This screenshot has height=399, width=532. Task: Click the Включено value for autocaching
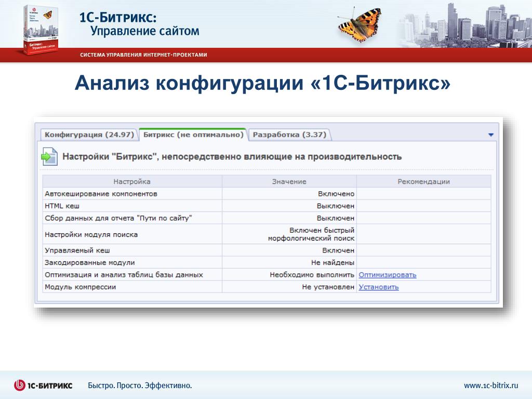coord(336,194)
